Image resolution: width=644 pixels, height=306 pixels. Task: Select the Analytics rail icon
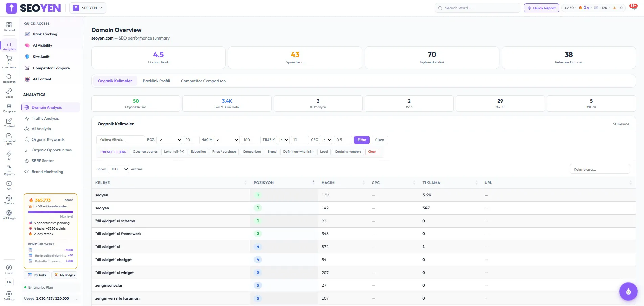point(9,46)
